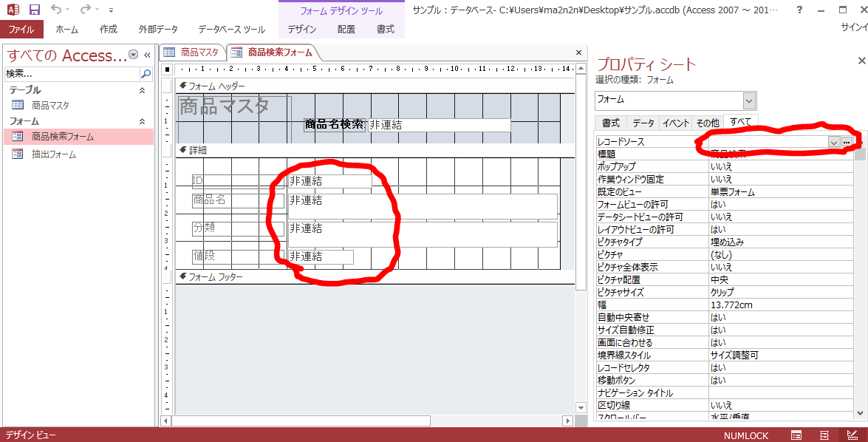Switch to データ tab in property sheet
The height and width of the screenshot is (442, 868).
point(643,123)
